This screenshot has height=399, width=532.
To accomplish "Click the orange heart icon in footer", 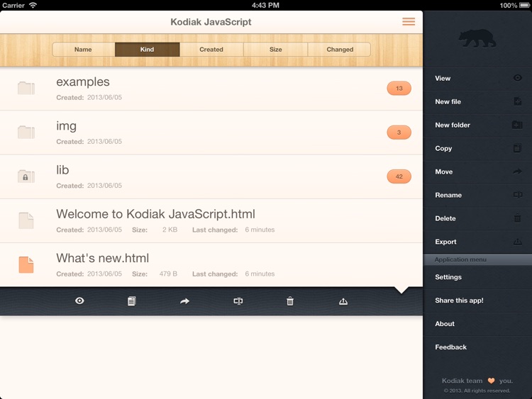I will point(491,381).
